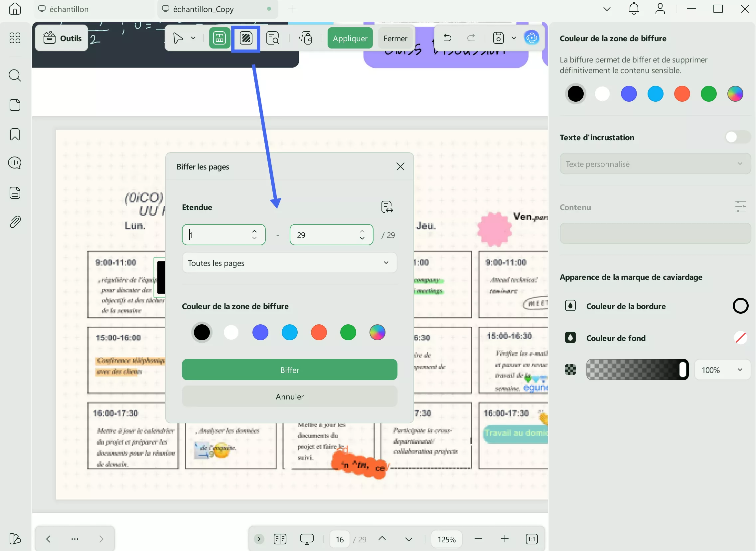Select the blue redaction color swatch
The image size is (756, 551).
tap(260, 332)
